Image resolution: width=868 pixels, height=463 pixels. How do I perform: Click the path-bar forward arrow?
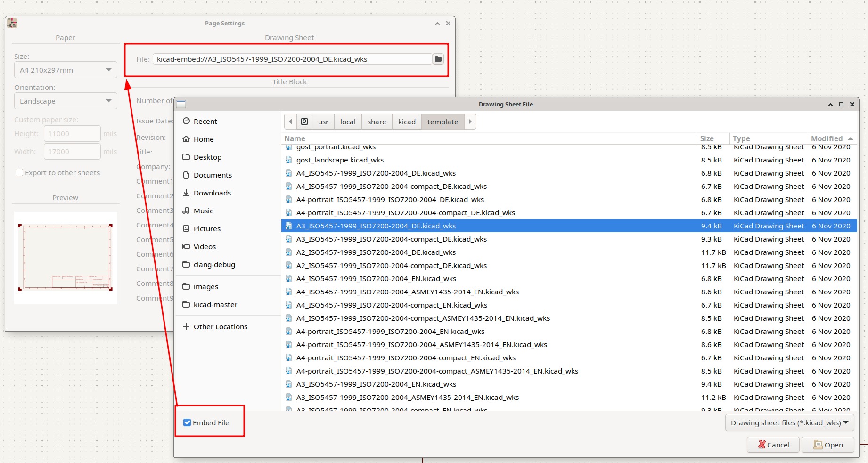pyautogui.click(x=470, y=122)
